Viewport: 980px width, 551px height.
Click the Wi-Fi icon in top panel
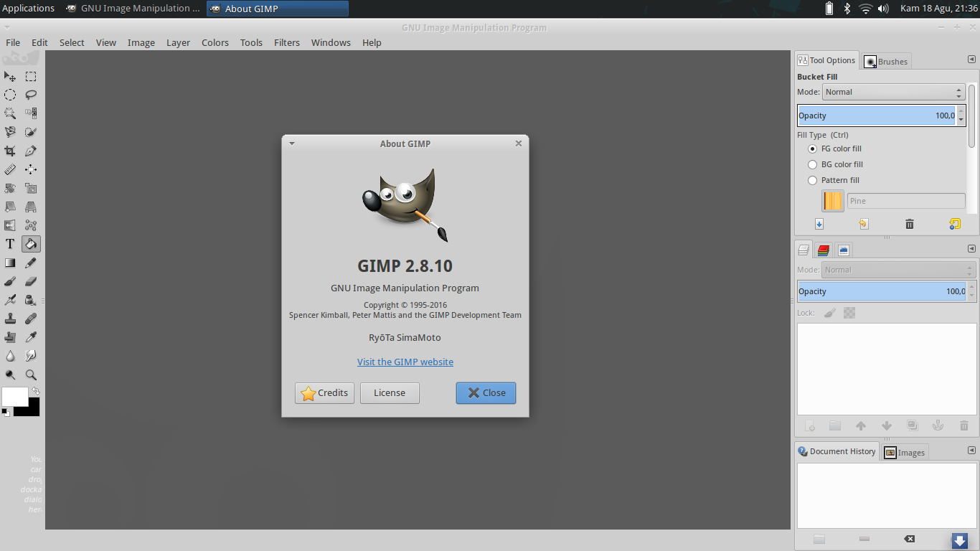coord(865,9)
